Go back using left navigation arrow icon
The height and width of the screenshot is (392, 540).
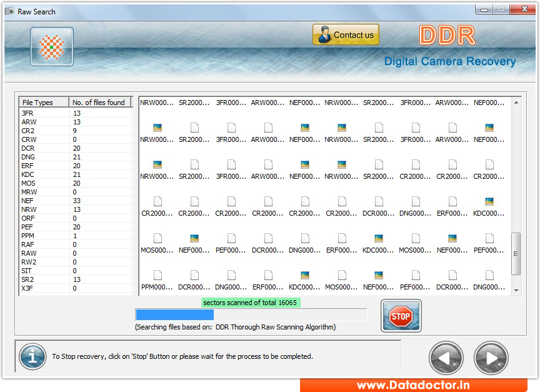click(x=446, y=357)
